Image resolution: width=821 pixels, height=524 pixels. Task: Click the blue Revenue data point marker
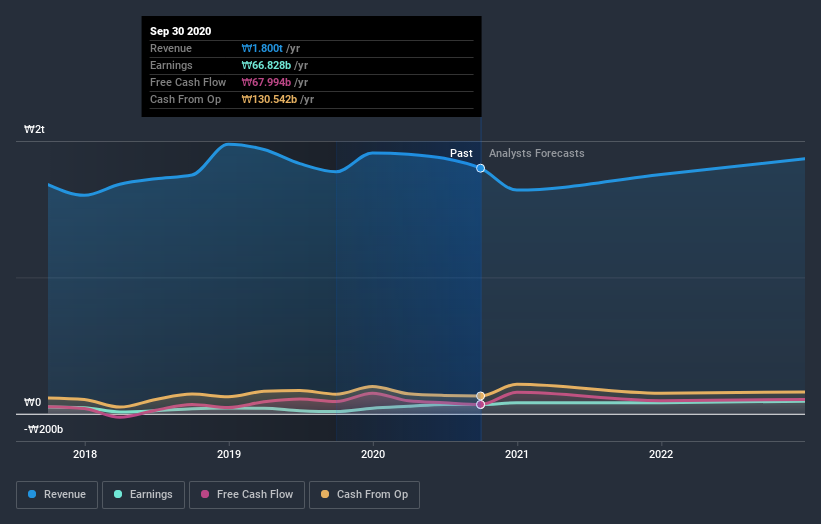[x=480, y=168]
